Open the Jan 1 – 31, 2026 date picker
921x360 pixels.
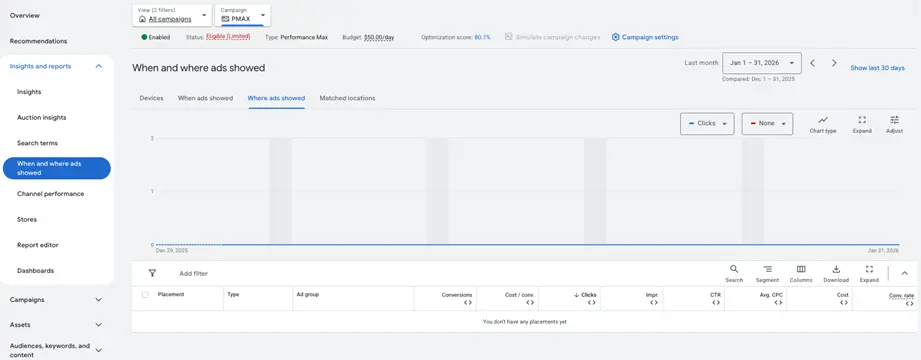click(762, 63)
